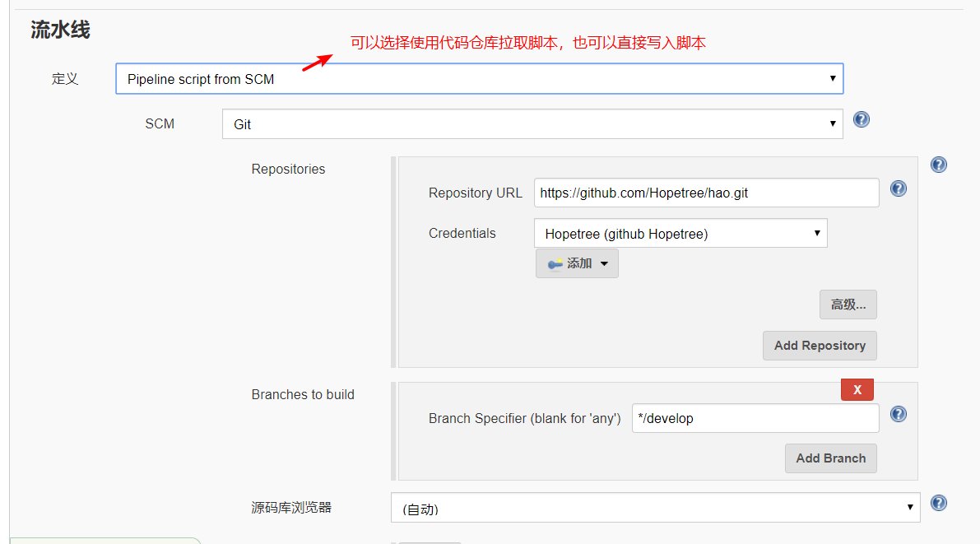Viewport: 980px width, 544px height.
Task: Click the Add Branch button
Action: click(x=830, y=458)
